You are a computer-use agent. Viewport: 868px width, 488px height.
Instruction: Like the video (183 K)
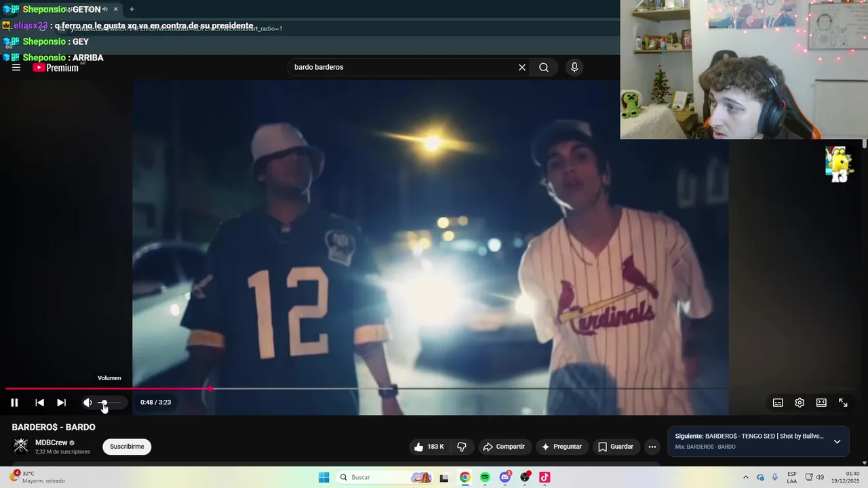[x=429, y=447]
